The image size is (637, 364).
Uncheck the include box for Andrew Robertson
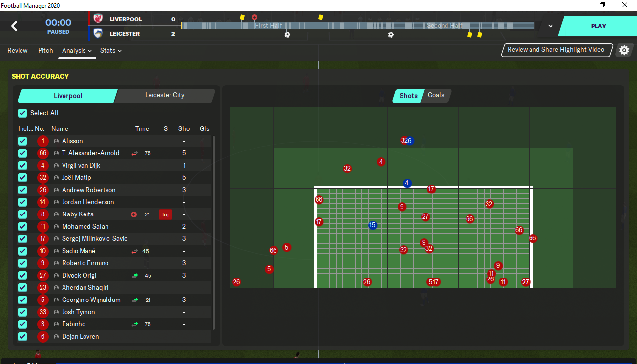tap(22, 190)
